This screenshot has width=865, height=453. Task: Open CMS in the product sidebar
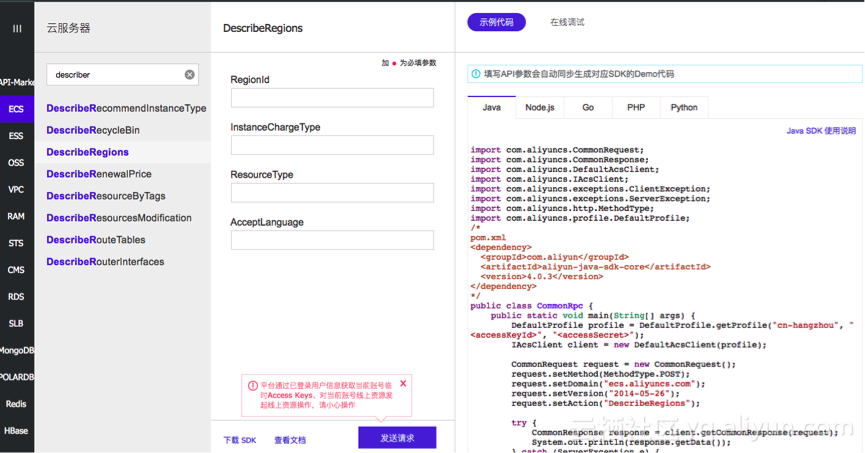(x=17, y=270)
